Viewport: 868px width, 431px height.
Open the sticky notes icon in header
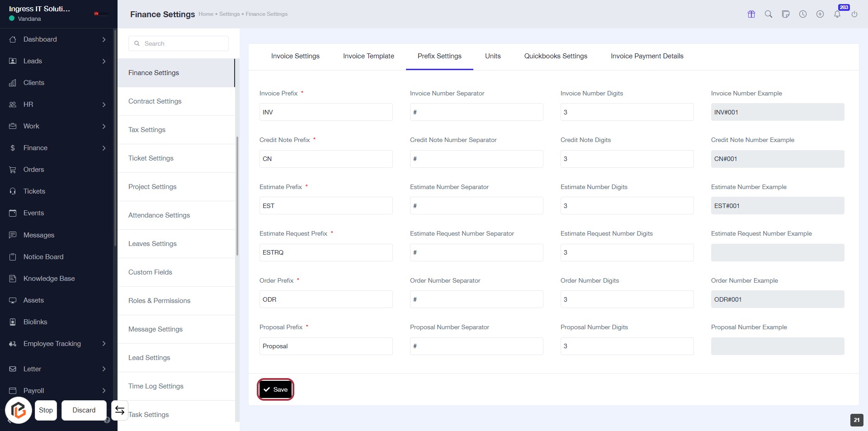pos(785,14)
